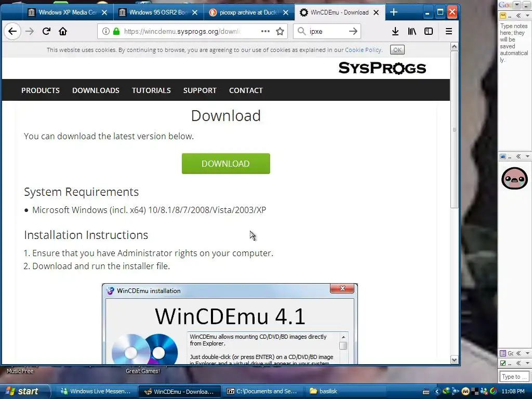Toggle the browser sidebar view
This screenshot has height=399, width=532.
[429, 31]
